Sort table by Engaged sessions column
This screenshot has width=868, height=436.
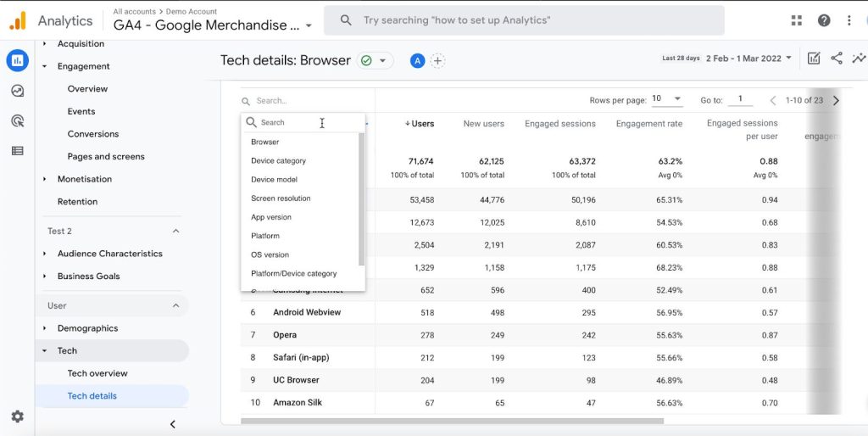tap(560, 124)
